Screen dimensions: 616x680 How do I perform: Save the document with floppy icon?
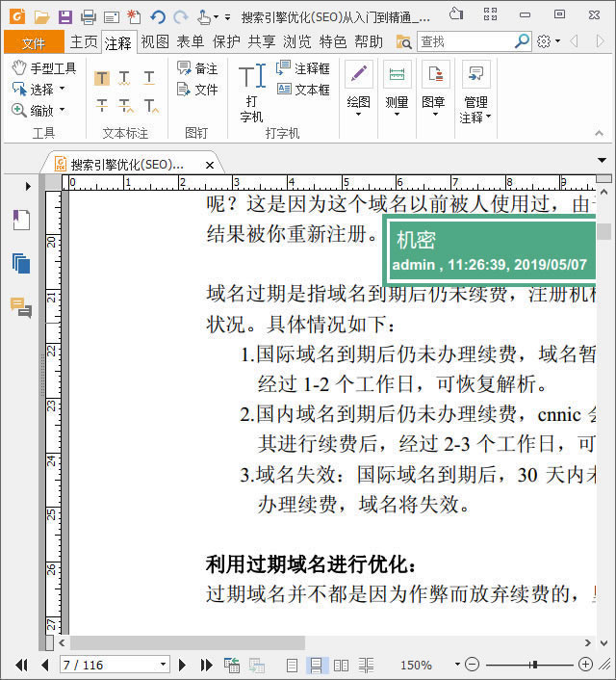pos(65,17)
